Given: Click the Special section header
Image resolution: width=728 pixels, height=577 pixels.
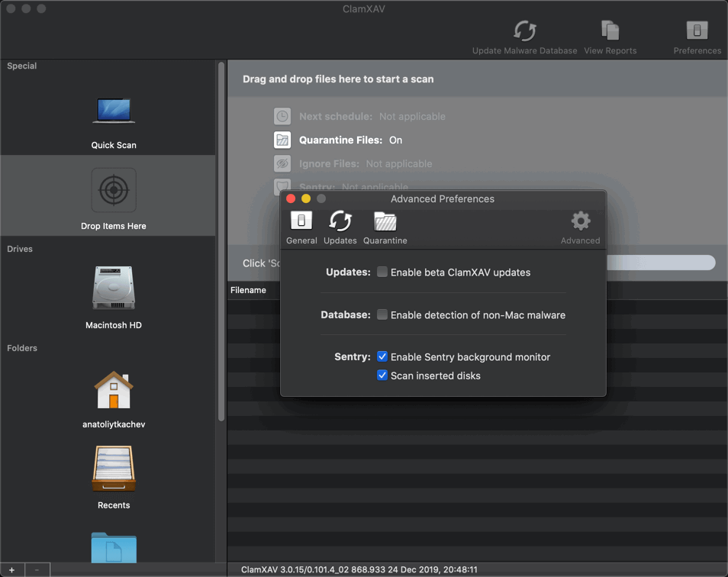Looking at the screenshot, I should click(x=22, y=66).
